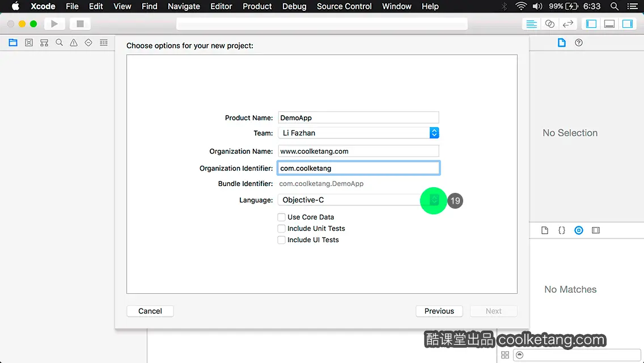Click the battery status indicator

point(564,6)
